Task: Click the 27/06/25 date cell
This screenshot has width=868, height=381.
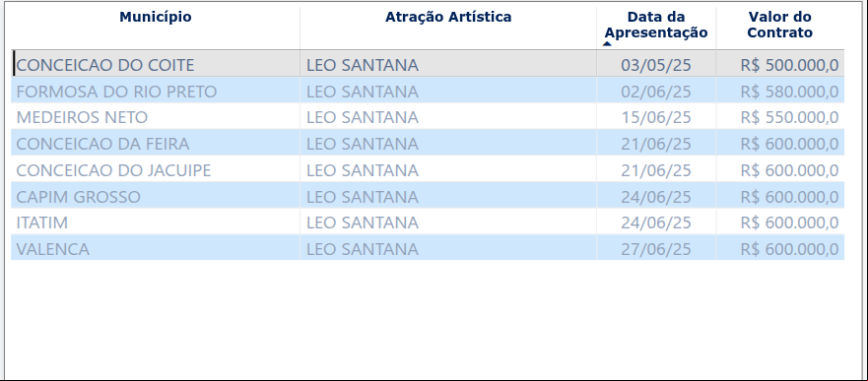Action: tap(656, 249)
